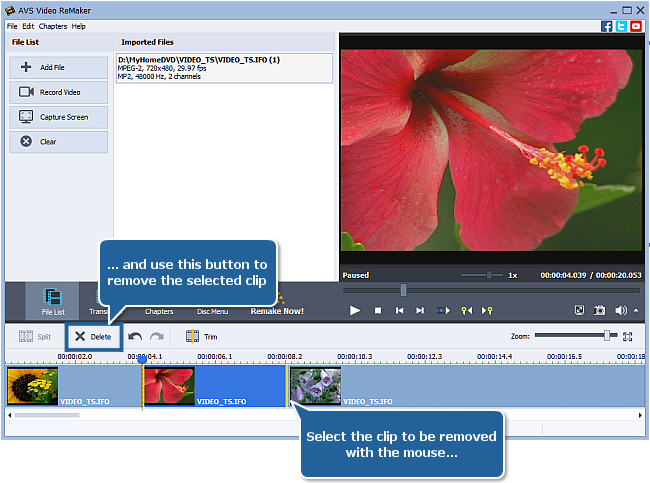
Task: Expand the volume control arrow
Action: coord(636,310)
